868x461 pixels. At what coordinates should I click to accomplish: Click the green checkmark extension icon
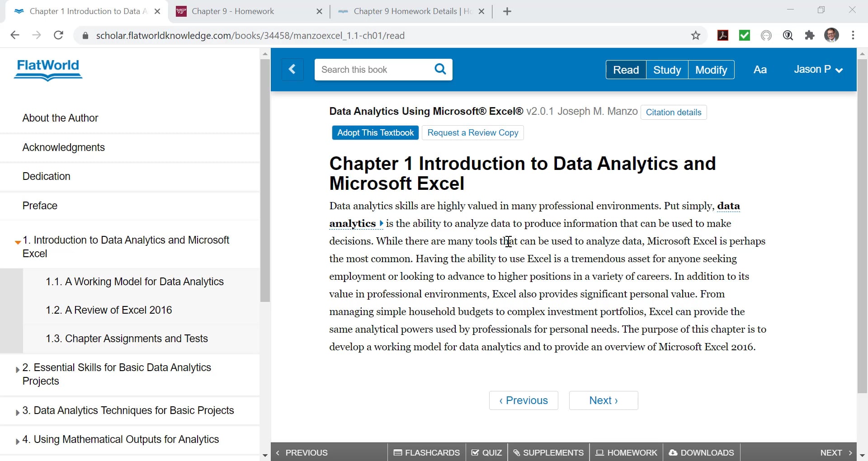pos(745,35)
